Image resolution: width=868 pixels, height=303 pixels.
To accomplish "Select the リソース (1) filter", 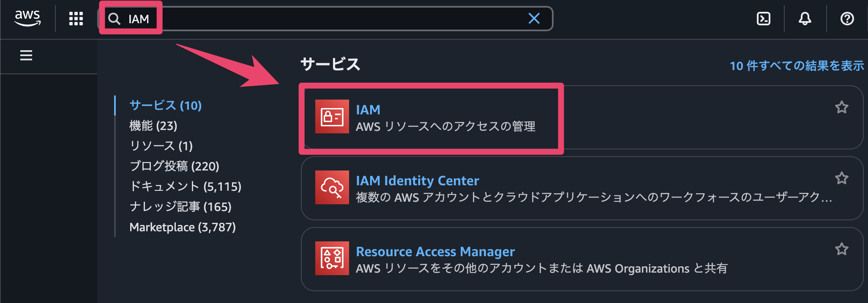I will (x=161, y=146).
